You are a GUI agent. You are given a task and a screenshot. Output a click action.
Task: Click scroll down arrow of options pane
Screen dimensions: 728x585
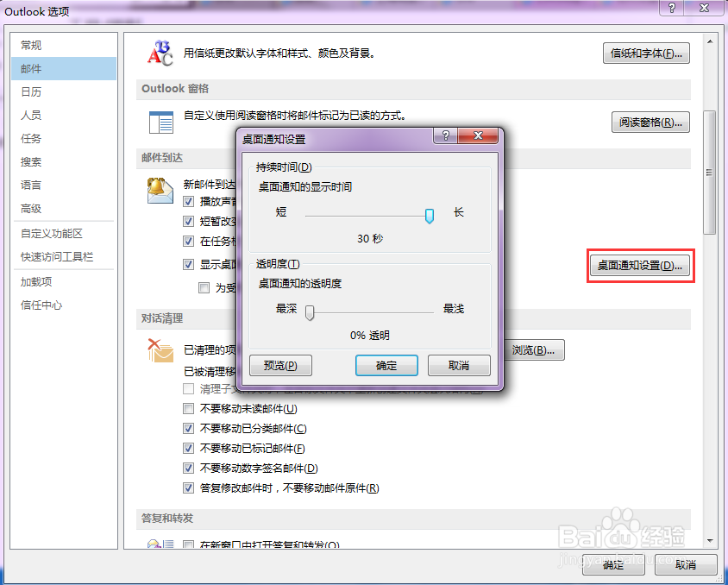coord(710,541)
